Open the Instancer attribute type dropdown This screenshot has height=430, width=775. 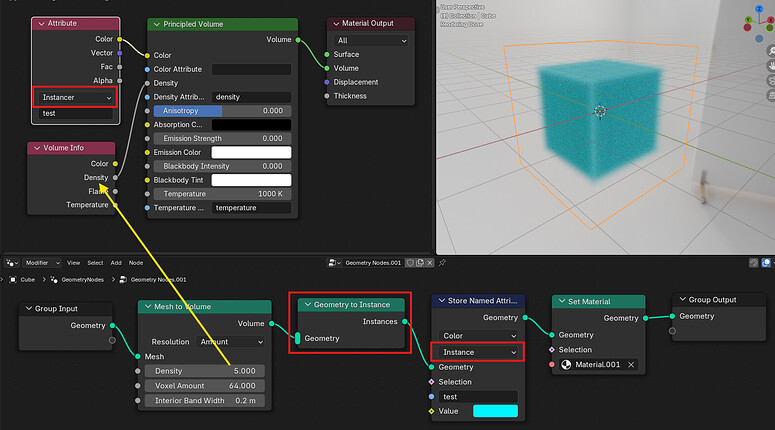point(76,97)
